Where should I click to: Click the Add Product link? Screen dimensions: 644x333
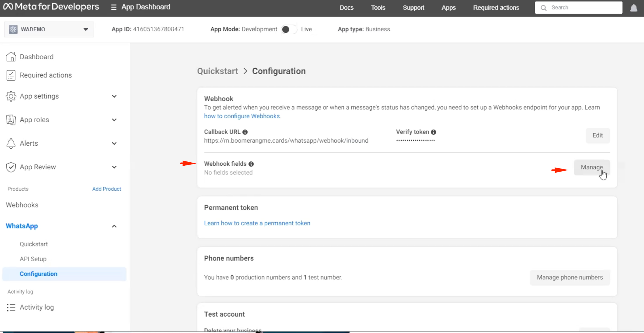pyautogui.click(x=106, y=189)
